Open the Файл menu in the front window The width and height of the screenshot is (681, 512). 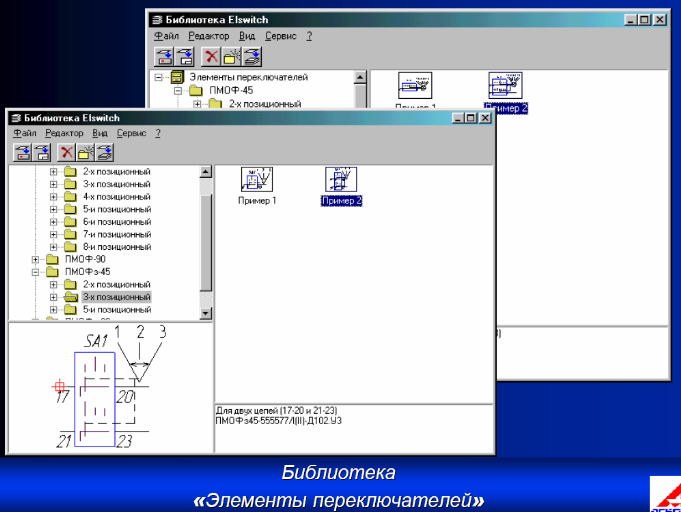[25, 133]
